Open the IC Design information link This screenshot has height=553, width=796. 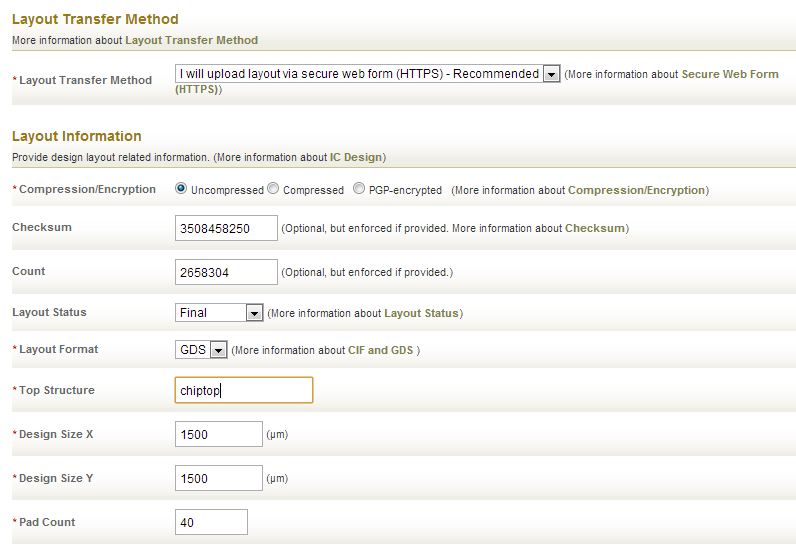[x=356, y=157]
